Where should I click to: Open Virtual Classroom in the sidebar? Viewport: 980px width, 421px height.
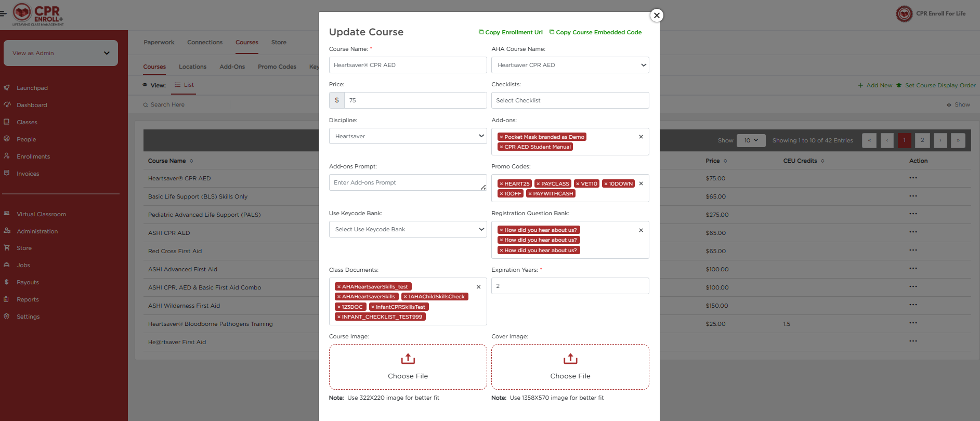click(x=41, y=214)
